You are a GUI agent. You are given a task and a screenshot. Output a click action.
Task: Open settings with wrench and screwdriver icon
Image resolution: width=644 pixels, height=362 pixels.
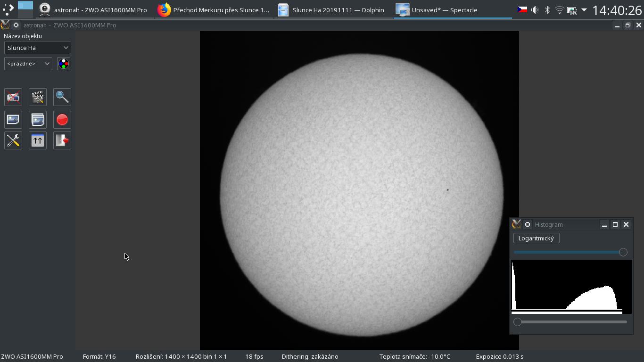pyautogui.click(x=13, y=140)
